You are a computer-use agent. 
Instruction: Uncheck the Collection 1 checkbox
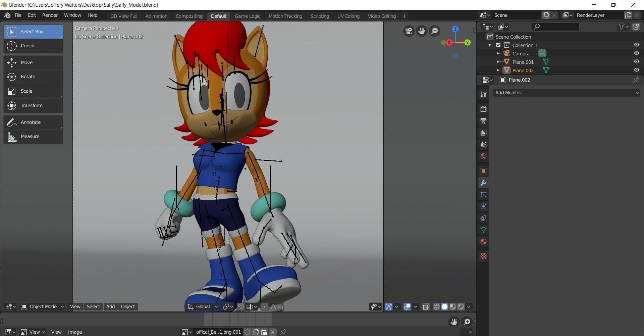[498, 45]
